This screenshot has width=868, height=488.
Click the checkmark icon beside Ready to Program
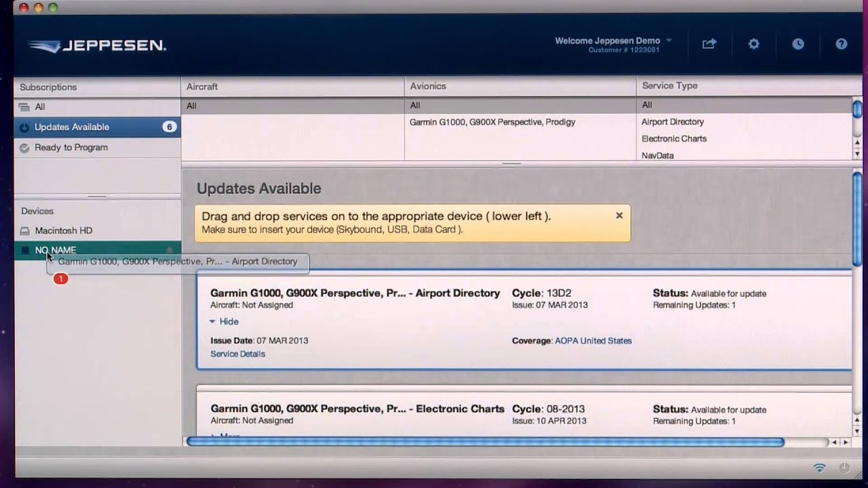coord(24,148)
